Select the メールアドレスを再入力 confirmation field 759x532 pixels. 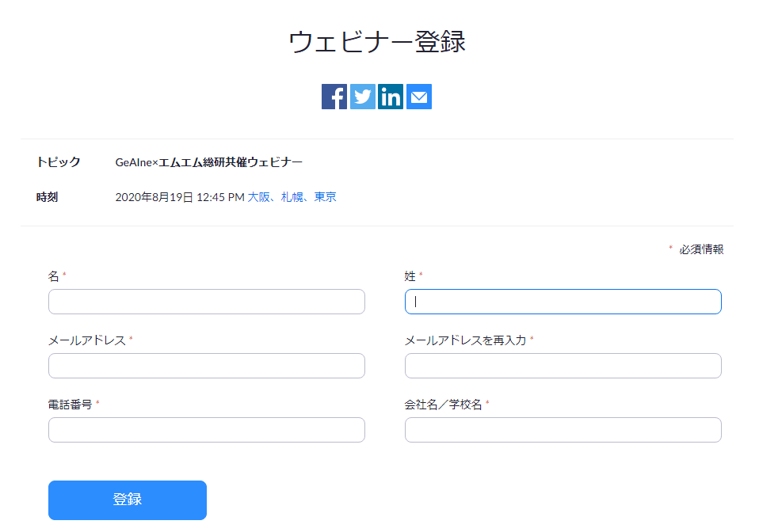(x=563, y=366)
